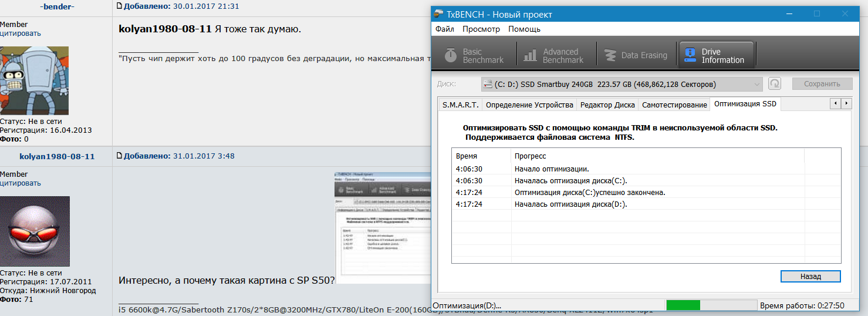Click the greyed Сохранить button

[x=822, y=84]
